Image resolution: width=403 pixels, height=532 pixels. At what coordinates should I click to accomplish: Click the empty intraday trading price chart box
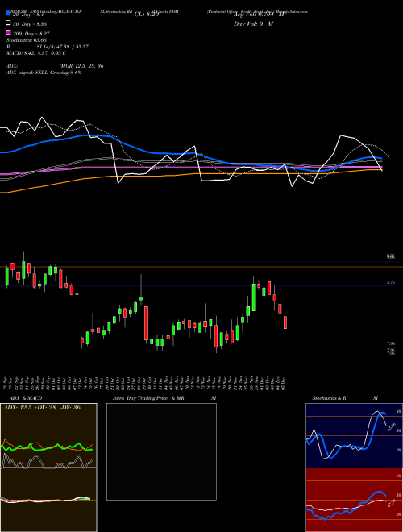161,451
